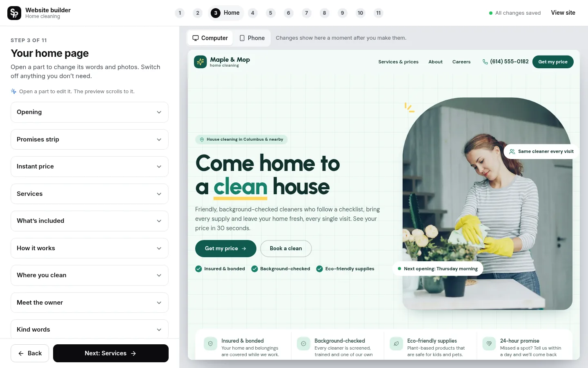
Task: Click the location pin icon in Columbus badge
Action: click(202, 139)
